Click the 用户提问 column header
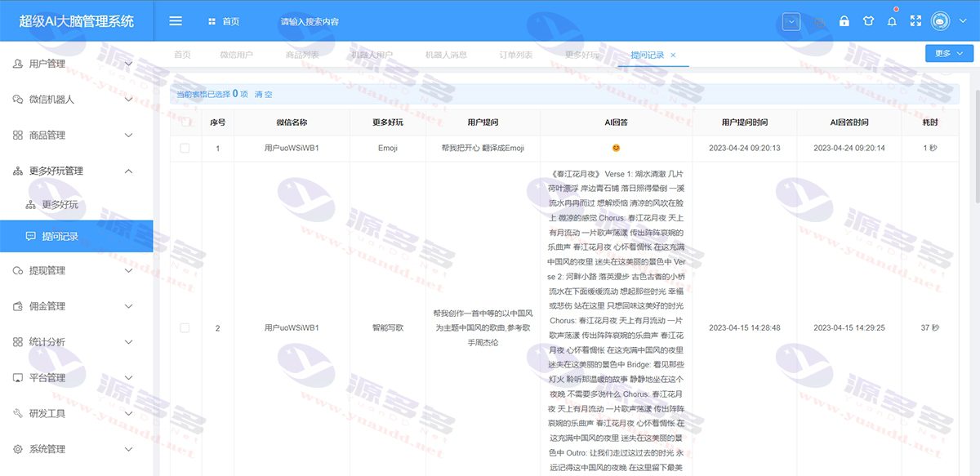This screenshot has height=476, width=980. (x=483, y=122)
